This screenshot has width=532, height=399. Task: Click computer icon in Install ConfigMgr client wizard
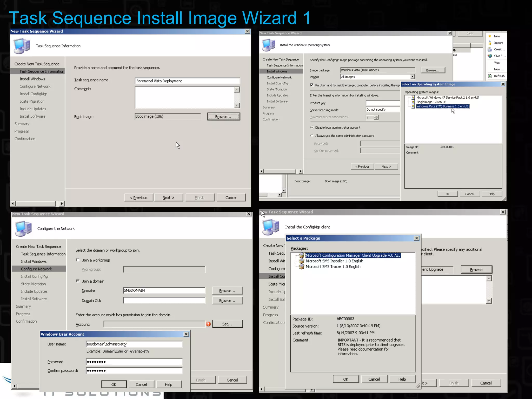coord(271,227)
